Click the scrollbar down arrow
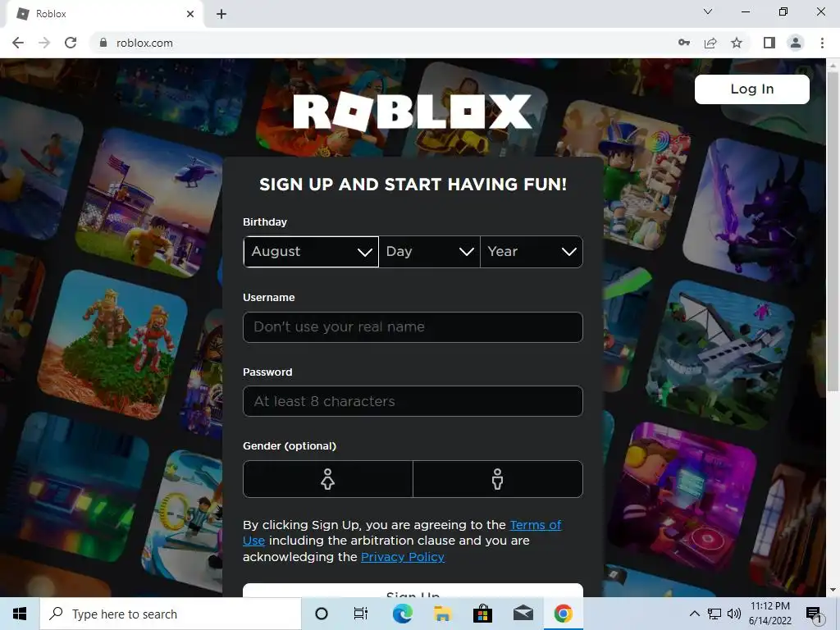The image size is (840, 630). [833, 590]
